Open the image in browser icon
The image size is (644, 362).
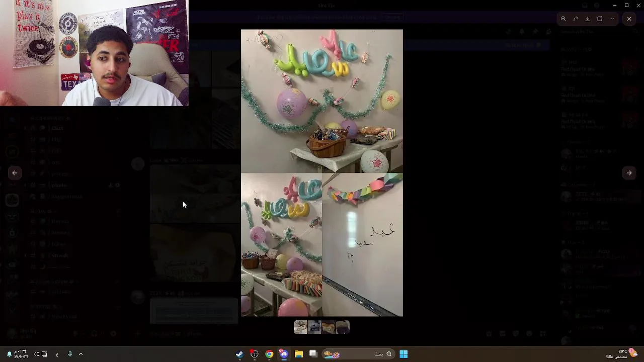tap(600, 19)
